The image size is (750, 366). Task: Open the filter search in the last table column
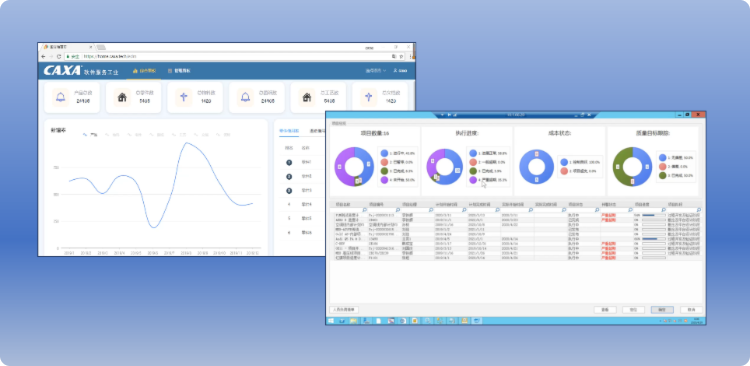click(698, 210)
